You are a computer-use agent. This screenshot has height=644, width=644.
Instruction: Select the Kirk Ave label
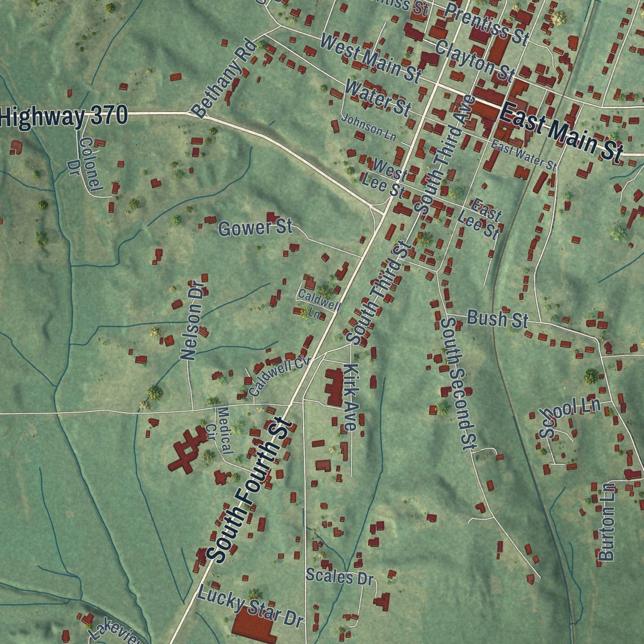(x=350, y=398)
